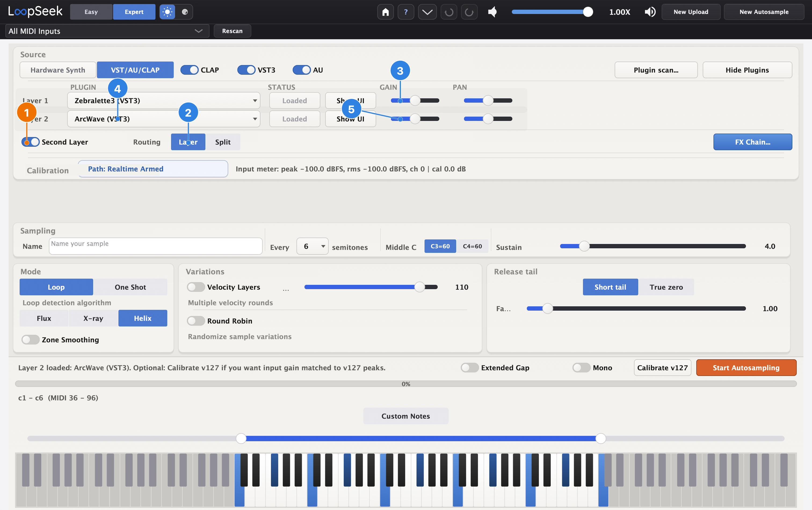Click the down chevron toolbar icon

pos(427,12)
